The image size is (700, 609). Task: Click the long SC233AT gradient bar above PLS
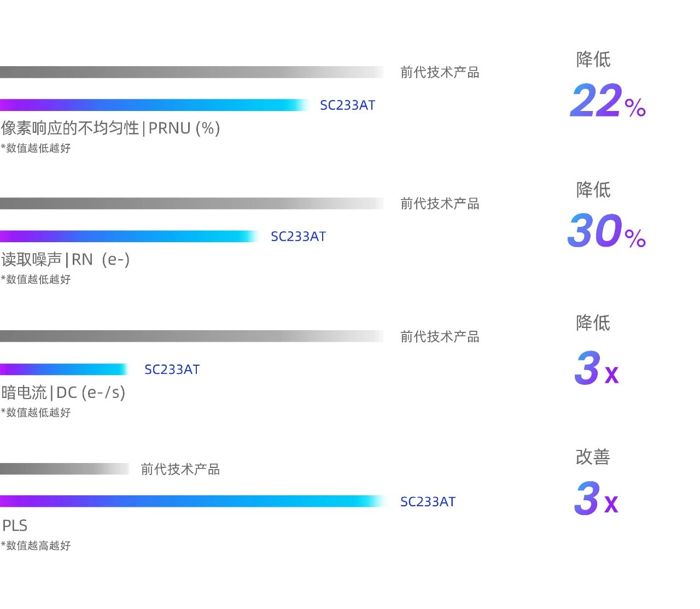192,501
